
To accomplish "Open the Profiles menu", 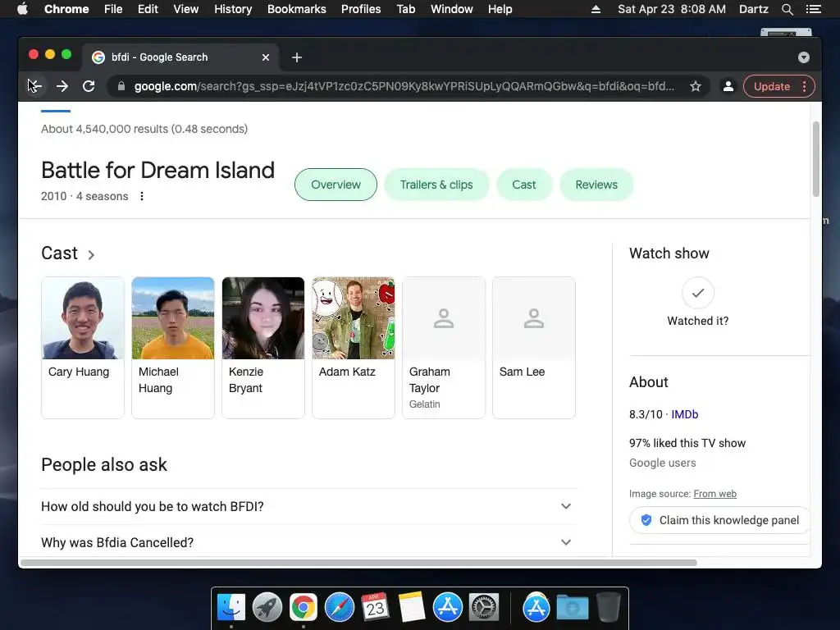I will coord(361,9).
